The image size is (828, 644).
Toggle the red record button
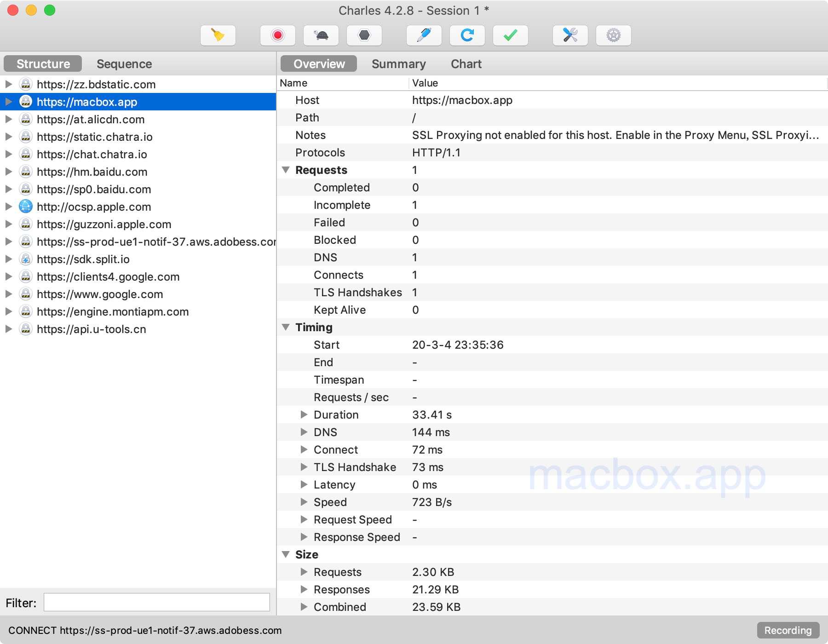click(x=277, y=35)
